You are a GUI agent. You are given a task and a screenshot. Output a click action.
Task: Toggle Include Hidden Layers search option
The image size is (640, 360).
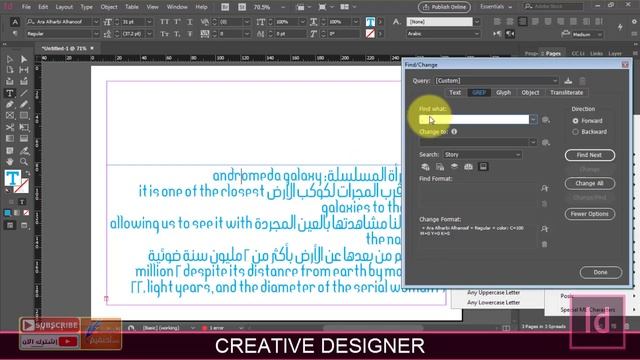click(454, 167)
